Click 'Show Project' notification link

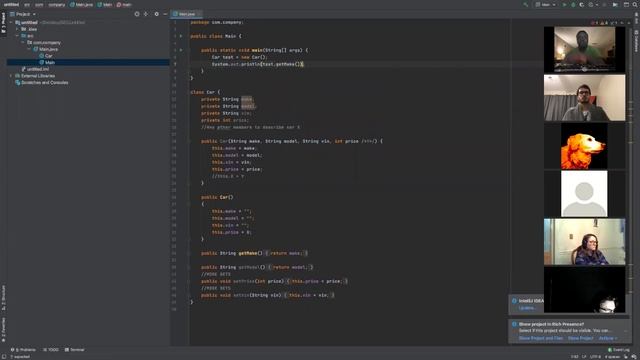tap(580, 338)
